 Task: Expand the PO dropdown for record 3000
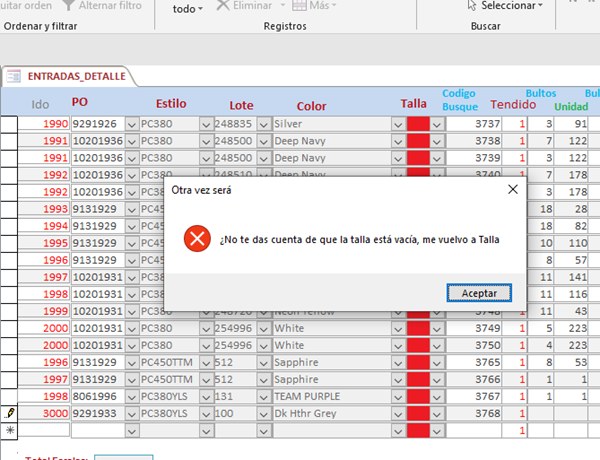(x=128, y=412)
